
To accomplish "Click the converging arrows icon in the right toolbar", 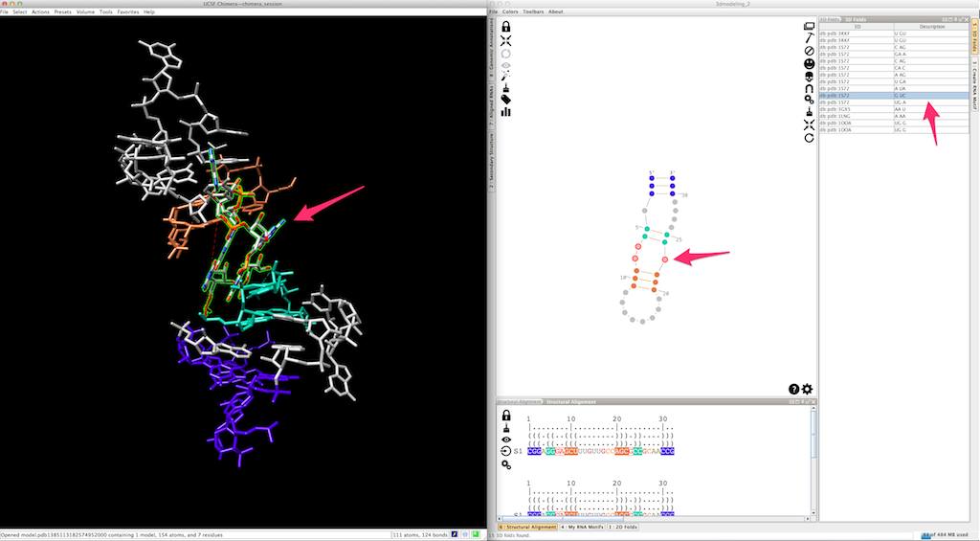I will pos(809,125).
